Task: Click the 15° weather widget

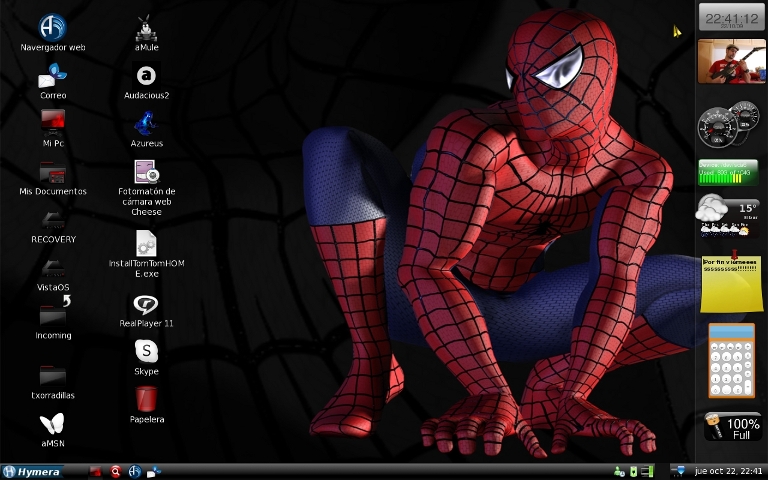Action: [727, 216]
